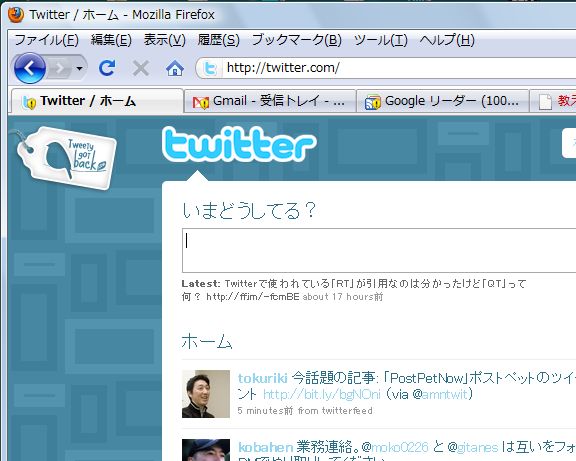Open the 編集(E) menu
The height and width of the screenshot is (461, 576).
point(111,40)
